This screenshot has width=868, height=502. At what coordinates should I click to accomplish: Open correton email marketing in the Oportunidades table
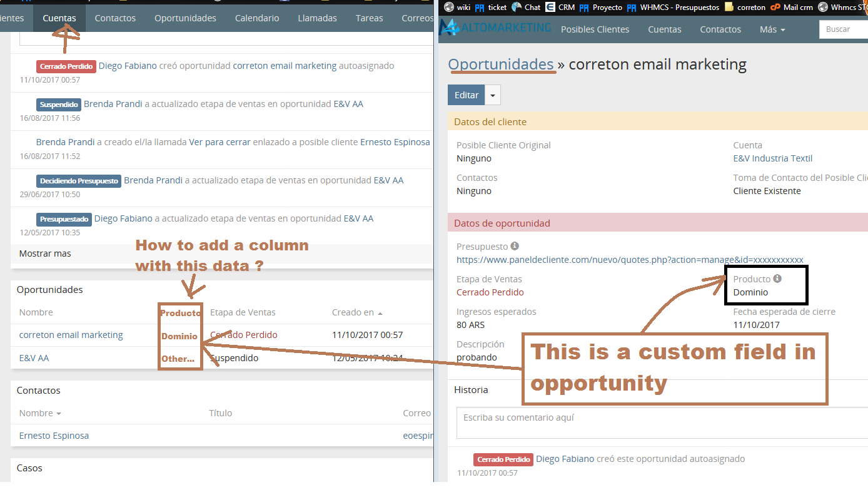(x=71, y=335)
